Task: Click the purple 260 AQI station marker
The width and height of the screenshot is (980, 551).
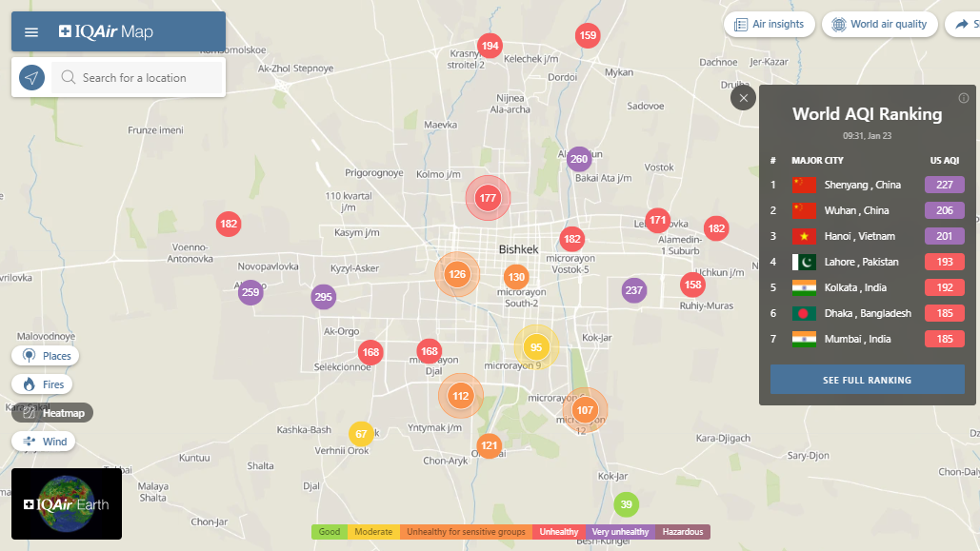Action: (x=579, y=159)
